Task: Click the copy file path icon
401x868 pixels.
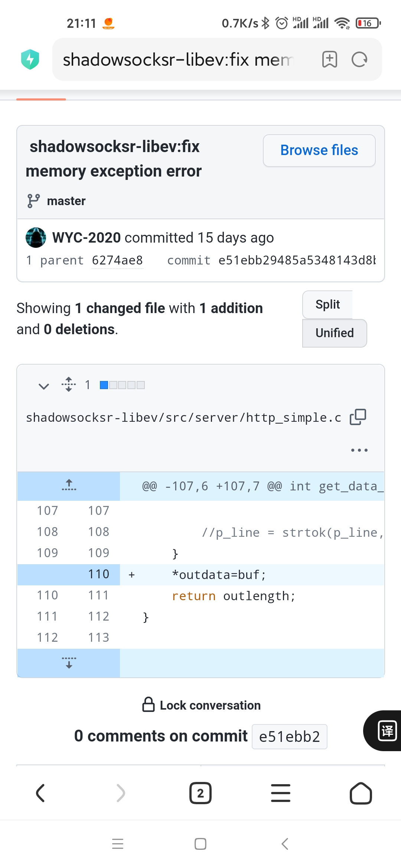Action: (x=358, y=417)
